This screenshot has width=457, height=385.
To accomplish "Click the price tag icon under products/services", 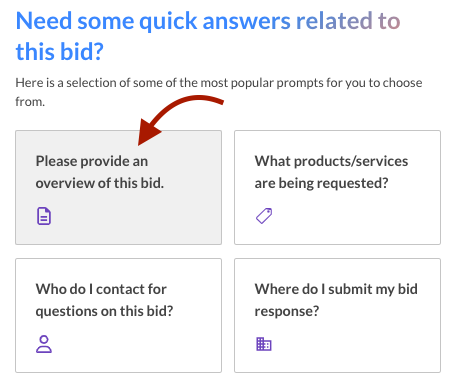I will (x=264, y=216).
